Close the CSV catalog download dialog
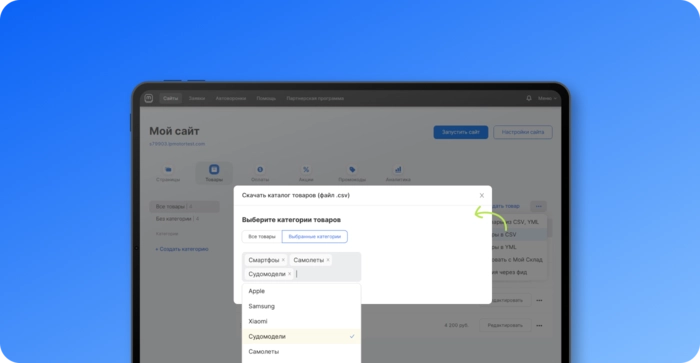Viewport: 700px width, 363px height. coord(481,196)
